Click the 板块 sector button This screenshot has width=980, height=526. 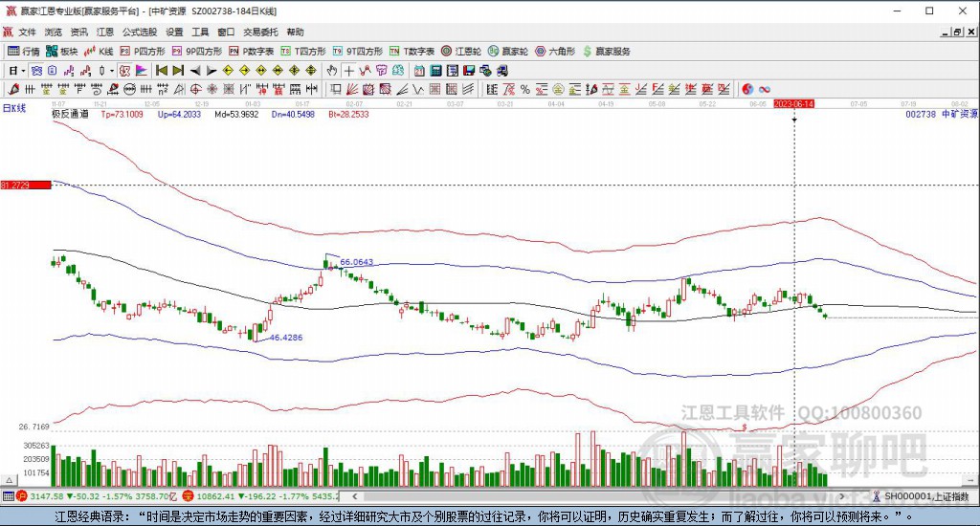(62, 52)
